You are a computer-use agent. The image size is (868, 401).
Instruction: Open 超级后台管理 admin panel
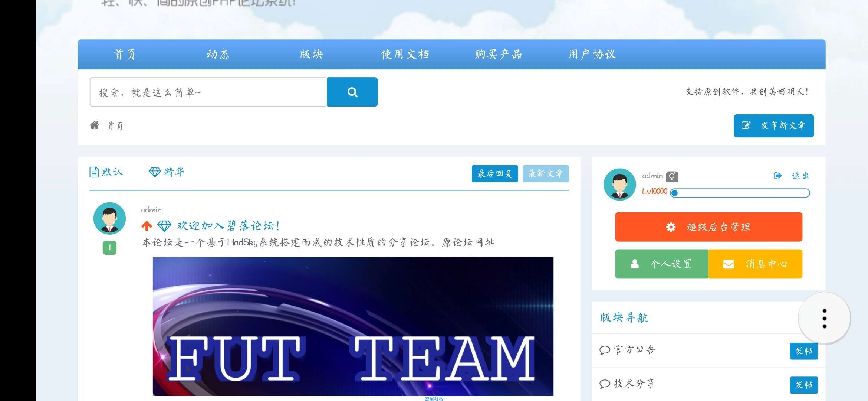(708, 227)
